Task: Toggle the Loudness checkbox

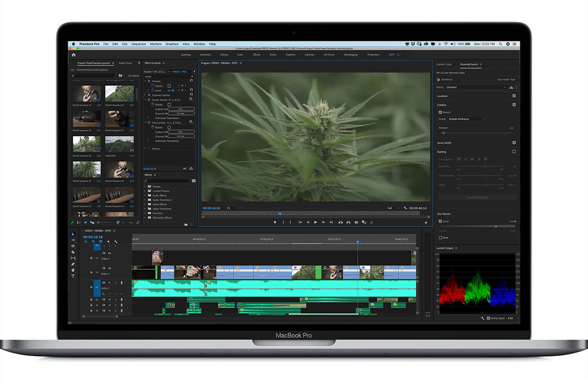Action: (514, 96)
